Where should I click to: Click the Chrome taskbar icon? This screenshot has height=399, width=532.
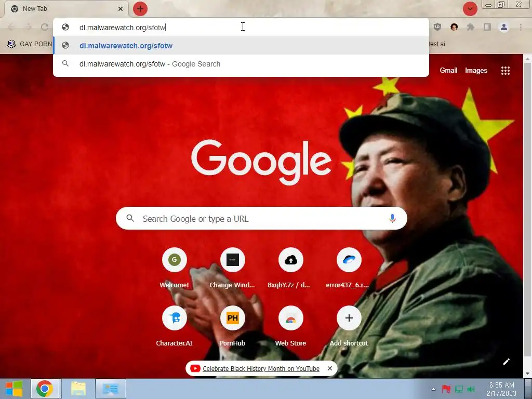[45, 389]
